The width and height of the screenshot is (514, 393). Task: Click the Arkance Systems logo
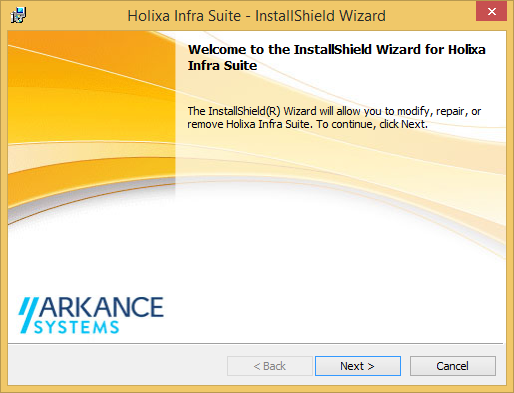[91, 315]
